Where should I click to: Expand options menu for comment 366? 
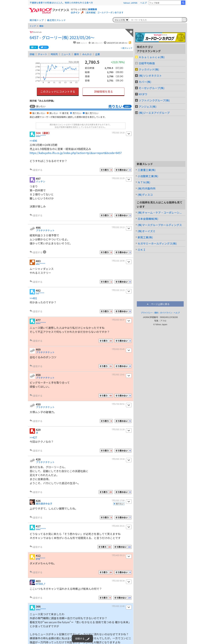click(129, 607)
